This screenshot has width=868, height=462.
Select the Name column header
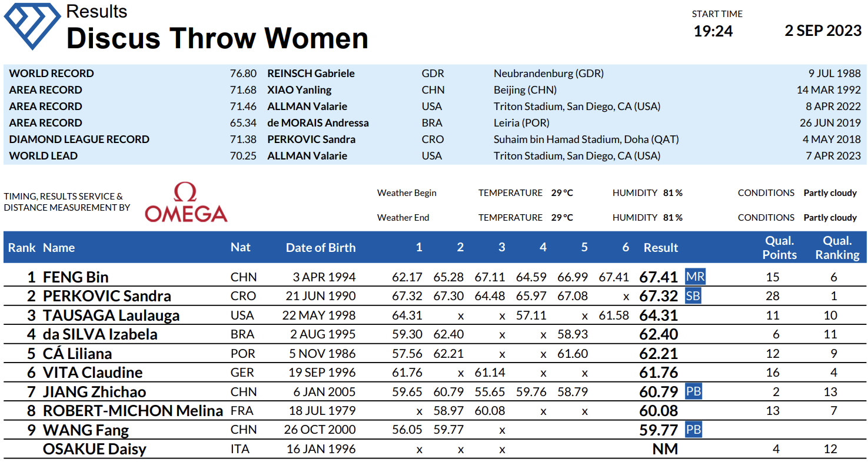[59, 248]
